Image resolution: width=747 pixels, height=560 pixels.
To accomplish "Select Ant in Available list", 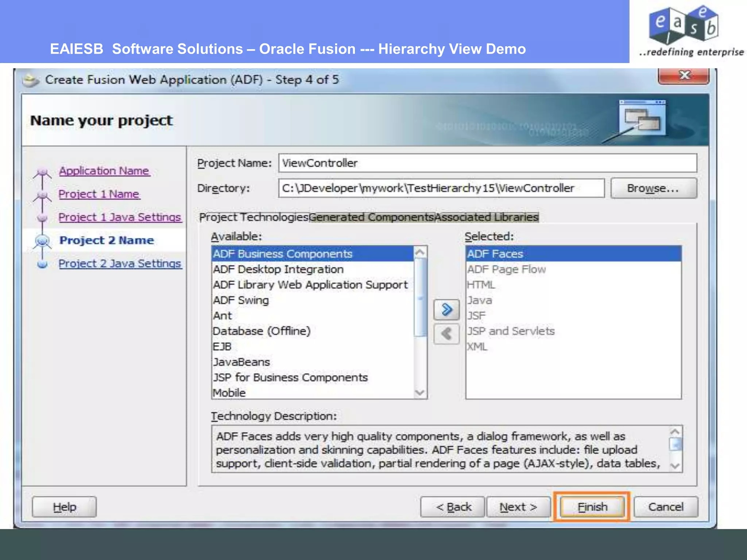I will point(313,316).
